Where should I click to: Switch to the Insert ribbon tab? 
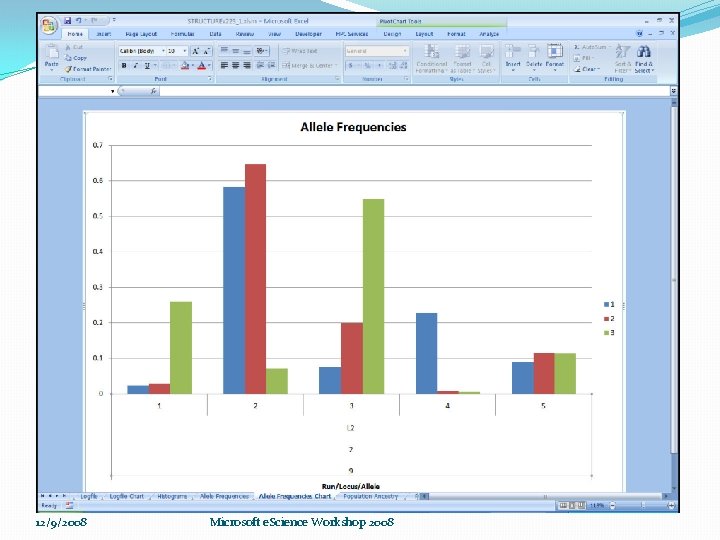point(104,34)
